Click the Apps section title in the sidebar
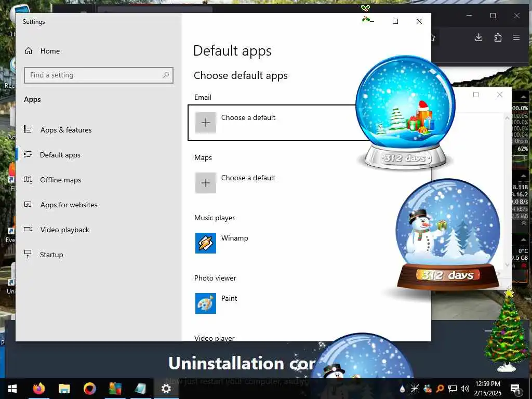The height and width of the screenshot is (399, 532). point(32,99)
